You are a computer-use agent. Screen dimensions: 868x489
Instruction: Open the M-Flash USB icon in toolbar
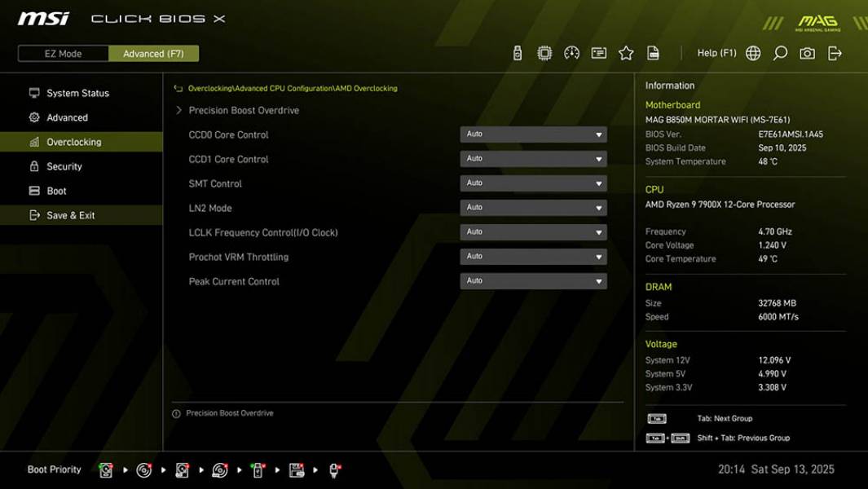pyautogui.click(x=516, y=52)
